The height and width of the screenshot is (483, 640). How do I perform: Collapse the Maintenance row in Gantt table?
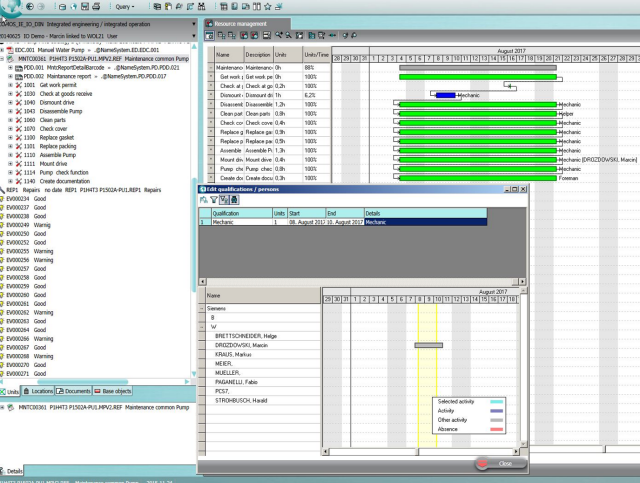[211, 67]
